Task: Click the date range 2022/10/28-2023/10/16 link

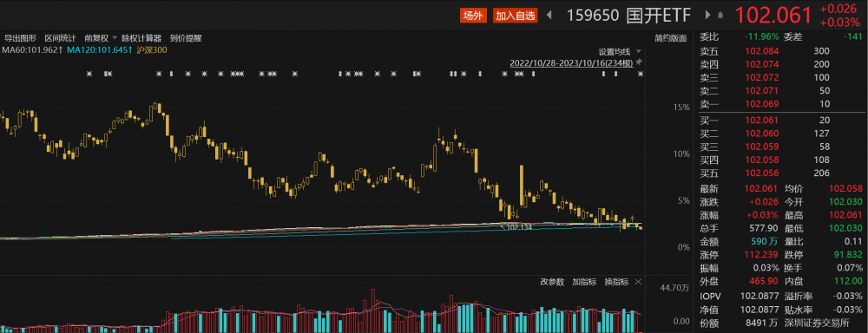Action: [571, 63]
